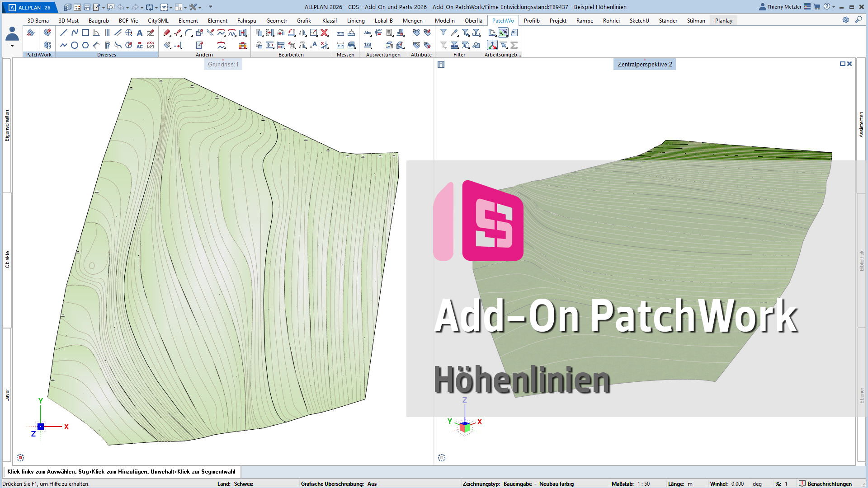Switch to the Planlay ribbon tab

723,20
